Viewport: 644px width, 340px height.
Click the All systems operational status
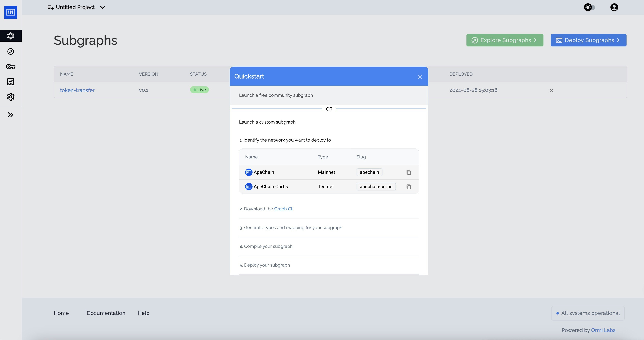[588, 313]
